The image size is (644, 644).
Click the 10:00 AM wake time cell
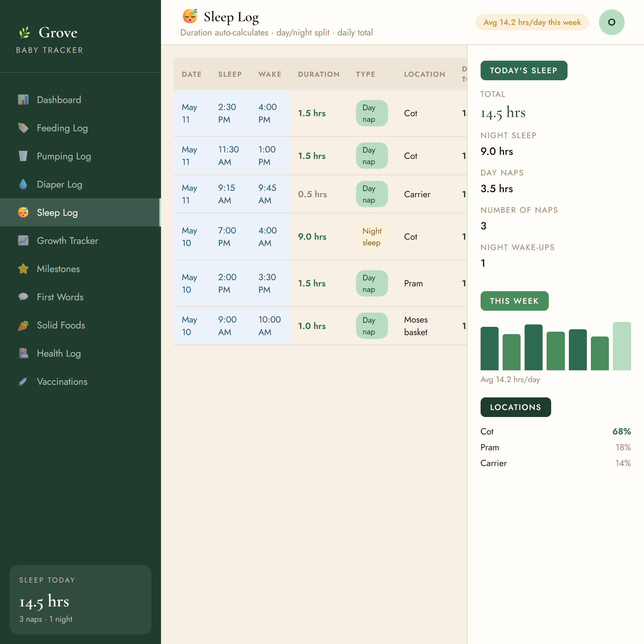pyautogui.click(x=270, y=326)
